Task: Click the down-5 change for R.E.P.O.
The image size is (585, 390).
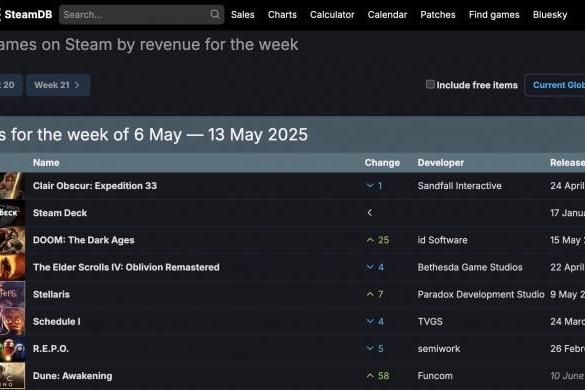Action: click(x=375, y=349)
